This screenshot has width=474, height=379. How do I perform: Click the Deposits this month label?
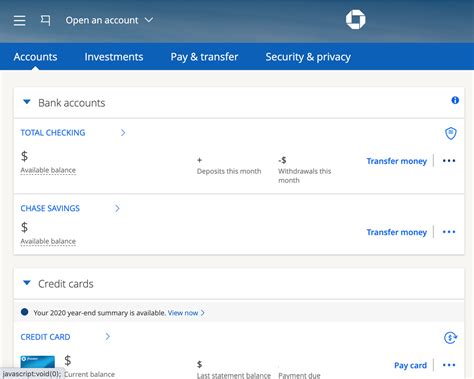click(x=229, y=171)
